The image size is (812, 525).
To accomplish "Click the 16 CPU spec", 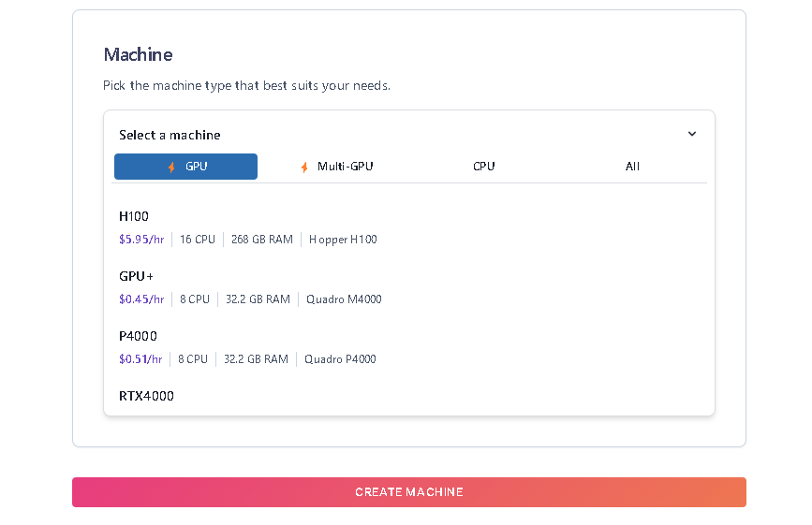I will tap(198, 240).
